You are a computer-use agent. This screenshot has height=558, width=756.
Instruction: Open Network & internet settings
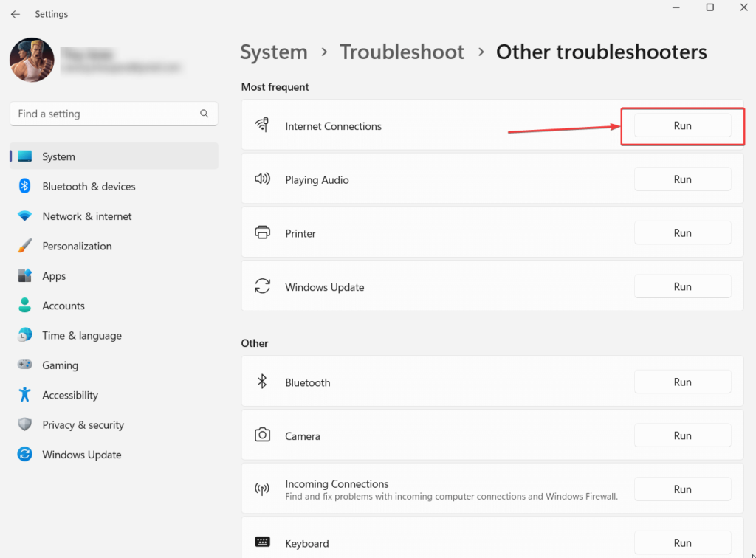tap(114, 216)
